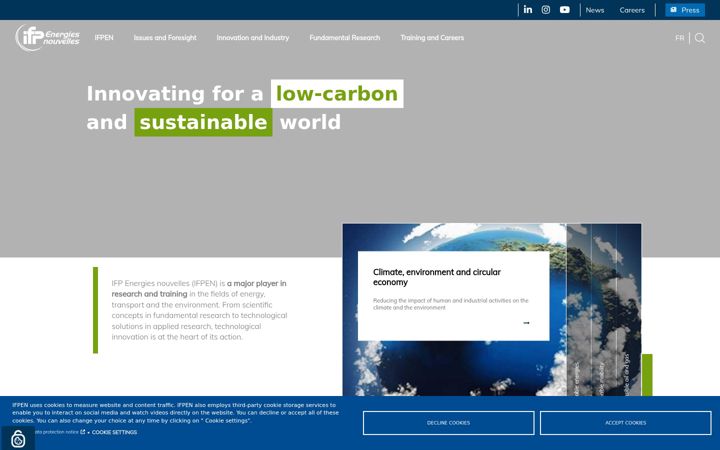Click the 'sustainable' highlighted headline word
Screen dimensions: 720x450
pyautogui.click(x=203, y=122)
